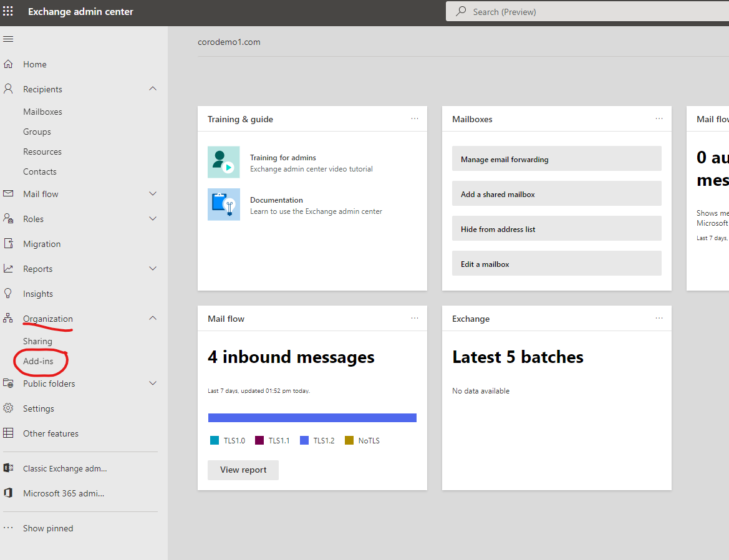The width and height of the screenshot is (729, 560).
Task: Focus the Search (Preview) input field
Action: click(x=587, y=11)
